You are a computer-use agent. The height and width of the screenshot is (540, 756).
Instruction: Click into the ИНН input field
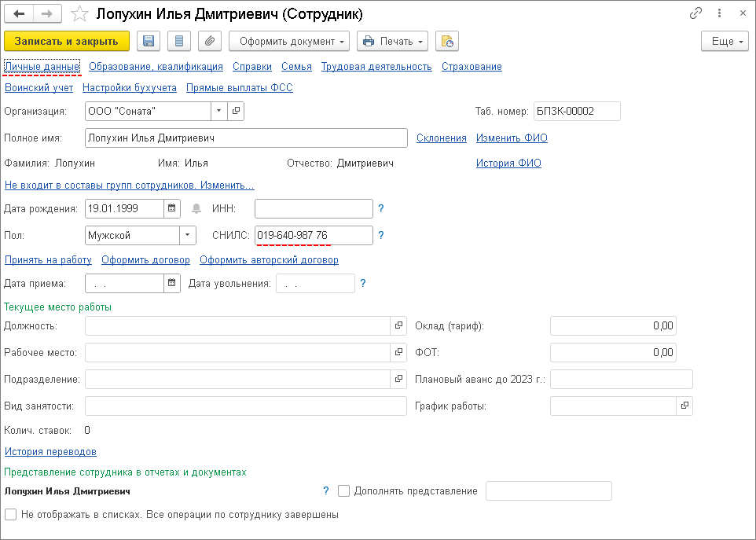314,208
